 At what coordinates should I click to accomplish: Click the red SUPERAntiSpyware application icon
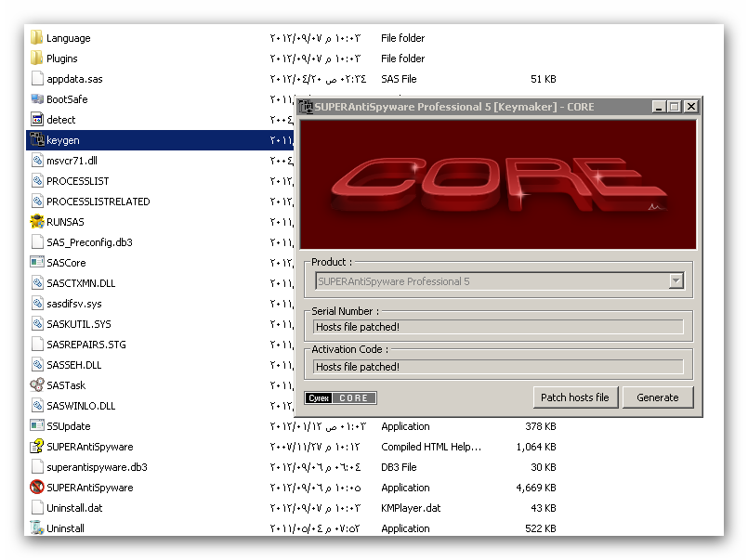[37, 487]
